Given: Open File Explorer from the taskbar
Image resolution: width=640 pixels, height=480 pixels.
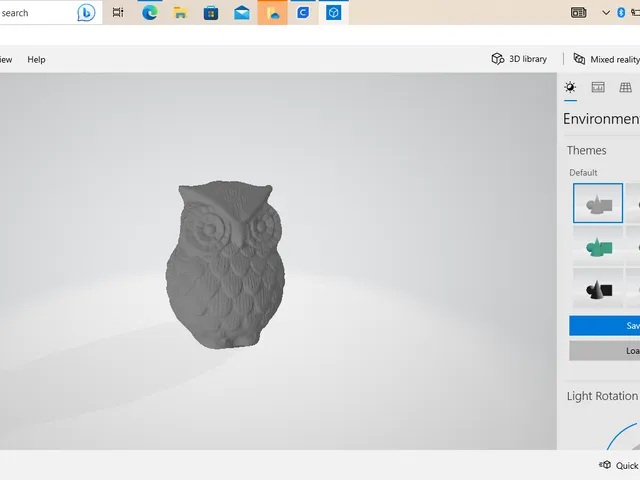Looking at the screenshot, I should click(x=180, y=13).
